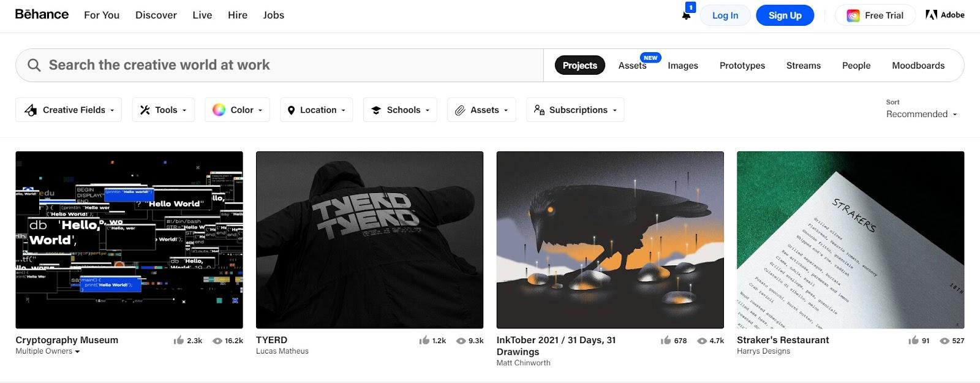Viewport: 980px width, 383px height.
Task: Click the search magnifier icon
Action: [x=34, y=65]
